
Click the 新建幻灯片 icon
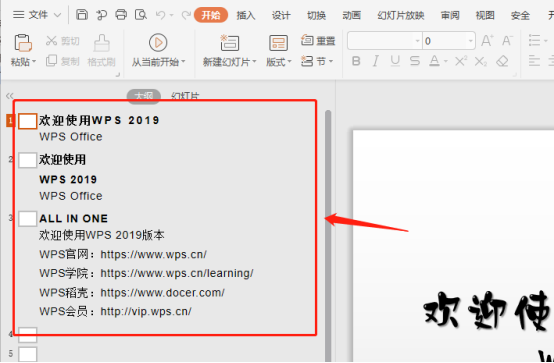click(x=229, y=43)
